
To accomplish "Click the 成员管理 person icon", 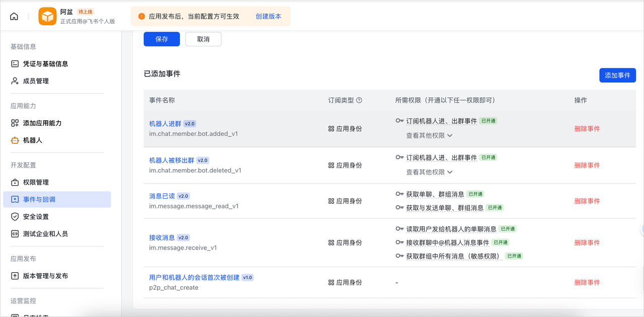I will tap(15, 81).
